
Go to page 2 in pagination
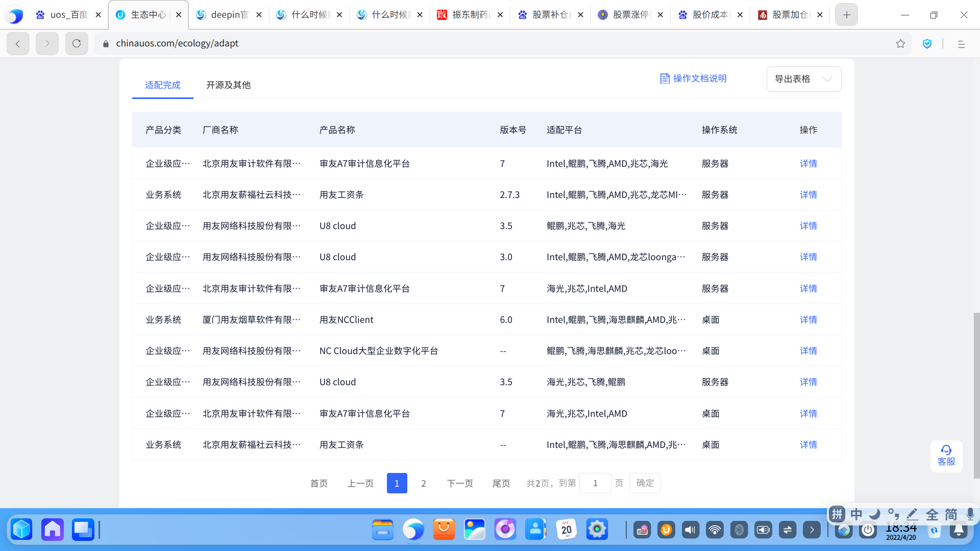[423, 484]
